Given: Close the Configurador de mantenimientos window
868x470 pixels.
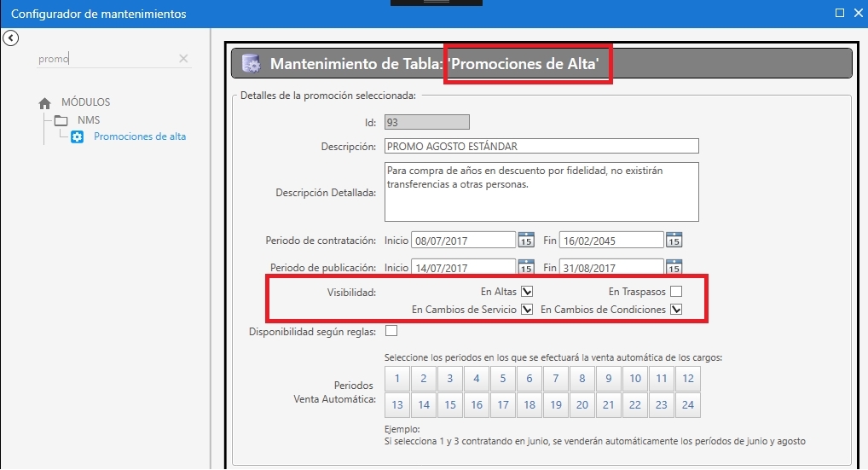Looking at the screenshot, I should pos(858,13).
